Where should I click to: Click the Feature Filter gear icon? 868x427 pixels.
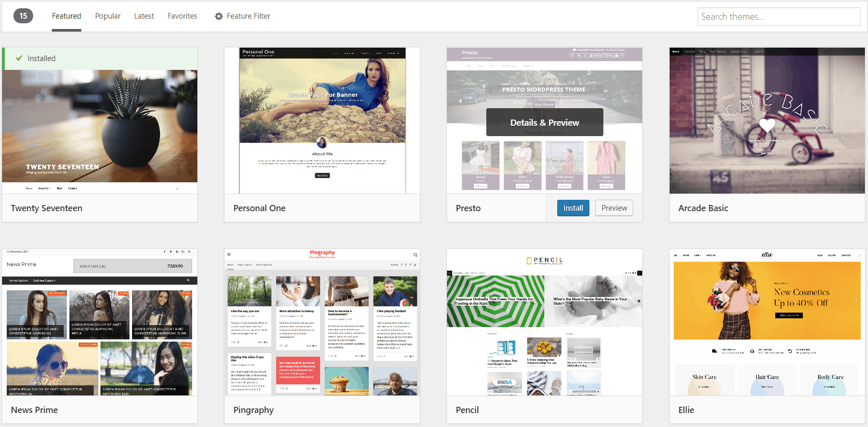click(x=219, y=16)
